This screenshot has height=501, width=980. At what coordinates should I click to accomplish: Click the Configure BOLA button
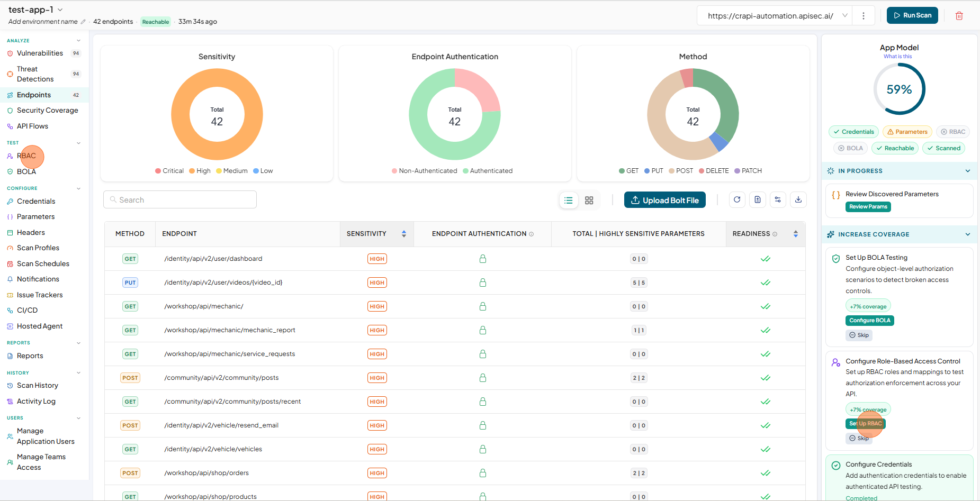[x=870, y=321]
